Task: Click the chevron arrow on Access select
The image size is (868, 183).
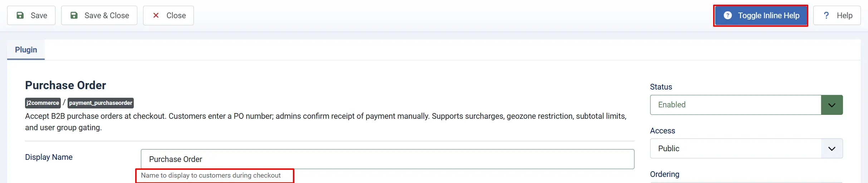Action: pos(832,148)
